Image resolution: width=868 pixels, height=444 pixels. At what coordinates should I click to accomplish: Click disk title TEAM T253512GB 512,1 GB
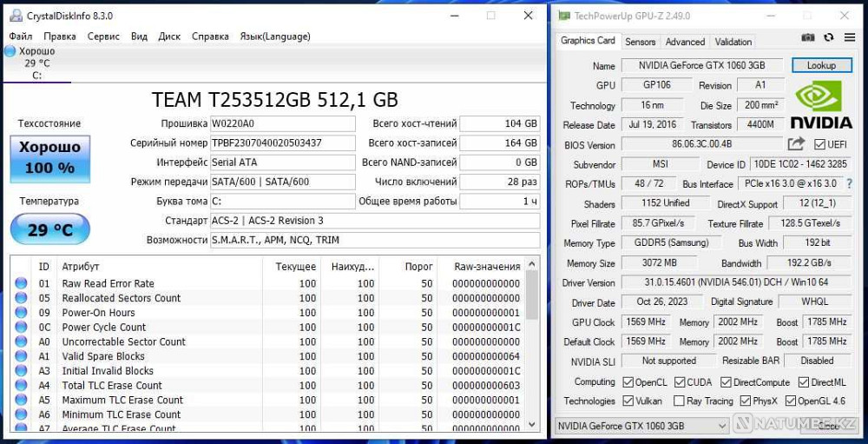click(x=274, y=100)
